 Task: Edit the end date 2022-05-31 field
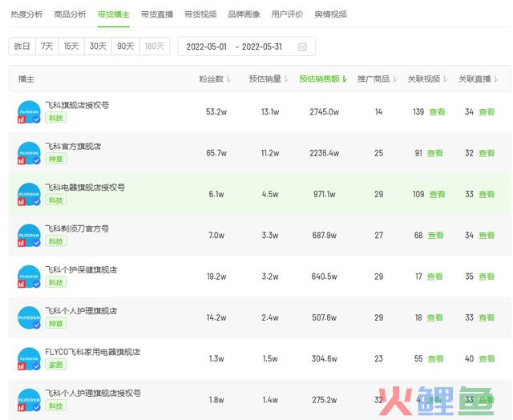tap(262, 46)
